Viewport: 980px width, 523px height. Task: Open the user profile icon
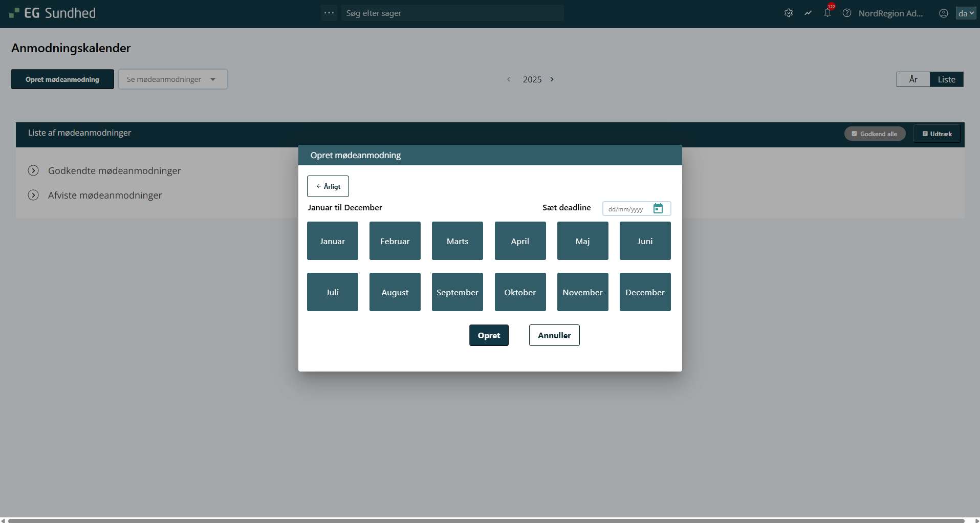point(944,13)
